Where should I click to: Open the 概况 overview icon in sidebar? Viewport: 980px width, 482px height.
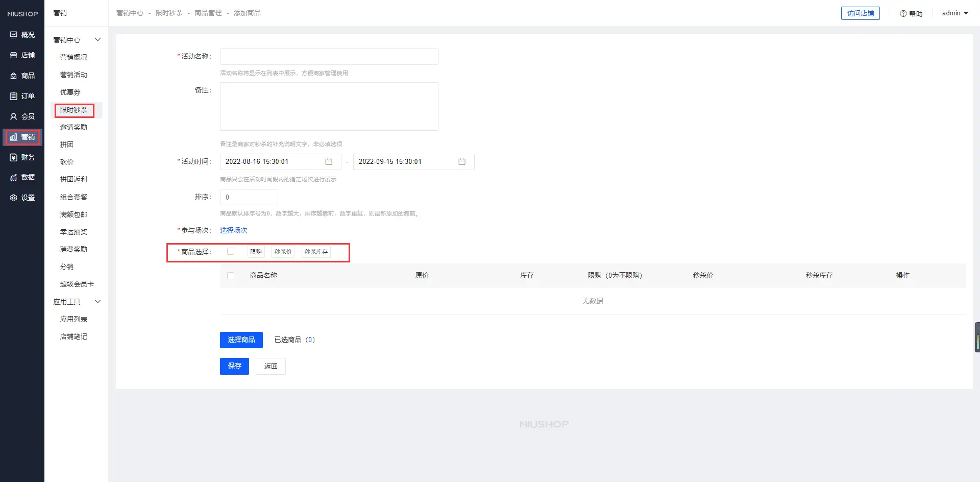click(14, 35)
